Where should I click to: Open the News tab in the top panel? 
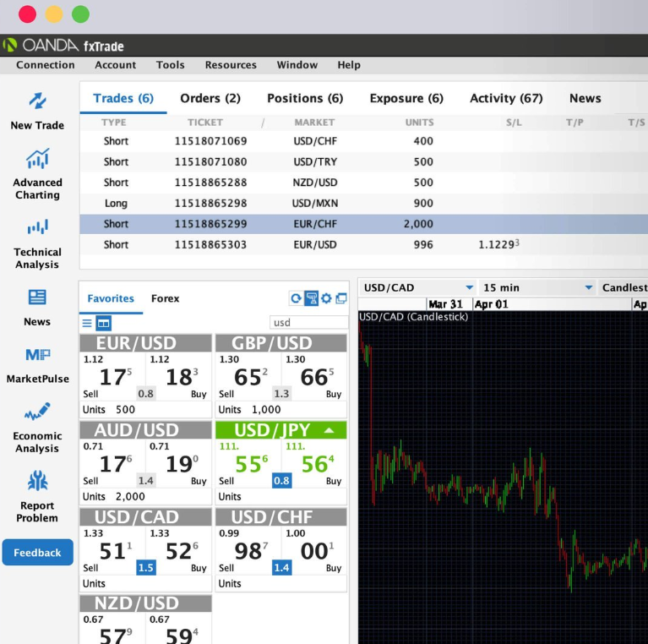click(585, 98)
